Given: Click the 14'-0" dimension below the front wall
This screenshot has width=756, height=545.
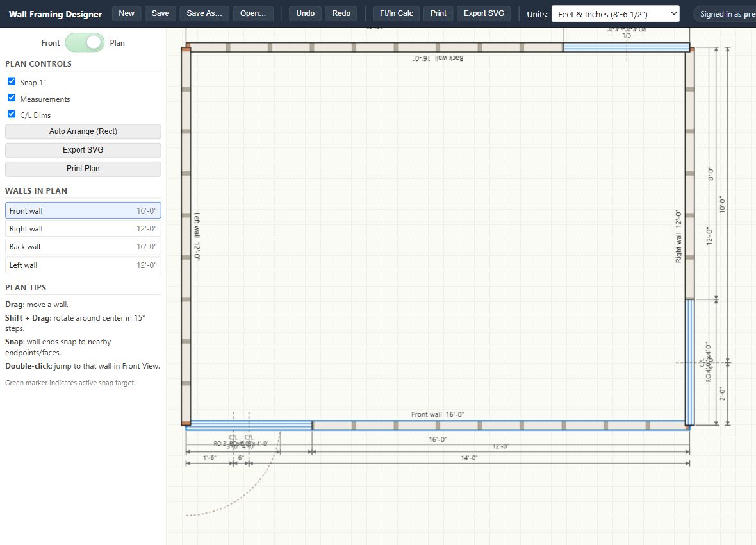Looking at the screenshot, I should [469, 458].
